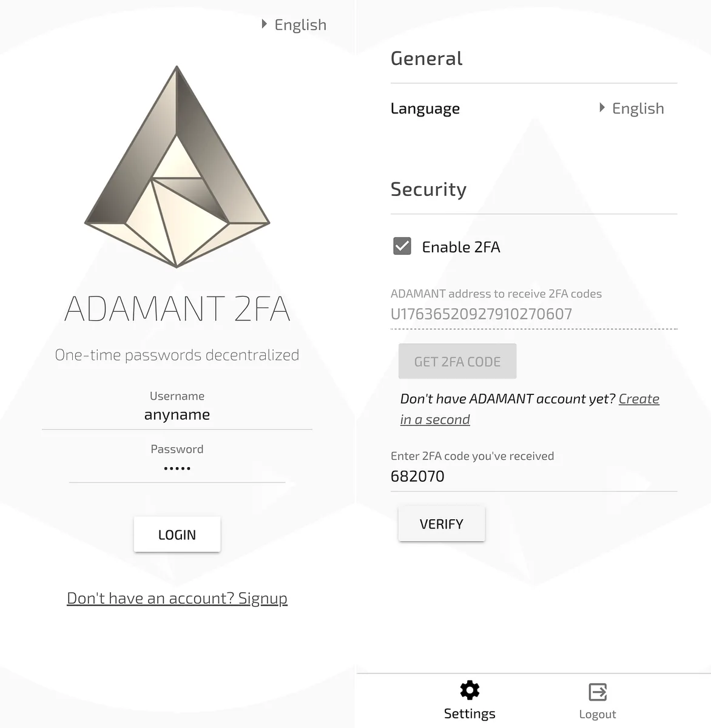This screenshot has height=728, width=711.
Task: Click the ADAMANT pyramid logo
Action: click(177, 167)
